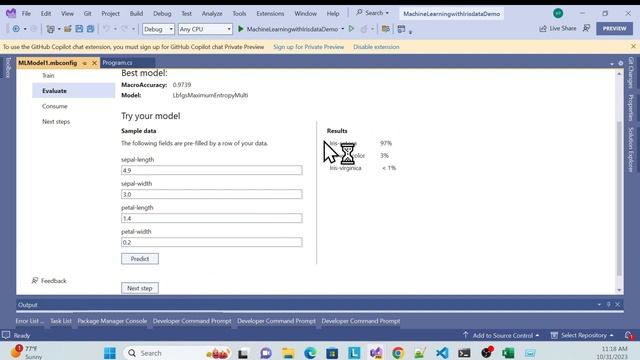Screen dimensions: 640x360
Task: Open the Analyze menu
Action: [x=212, y=13]
